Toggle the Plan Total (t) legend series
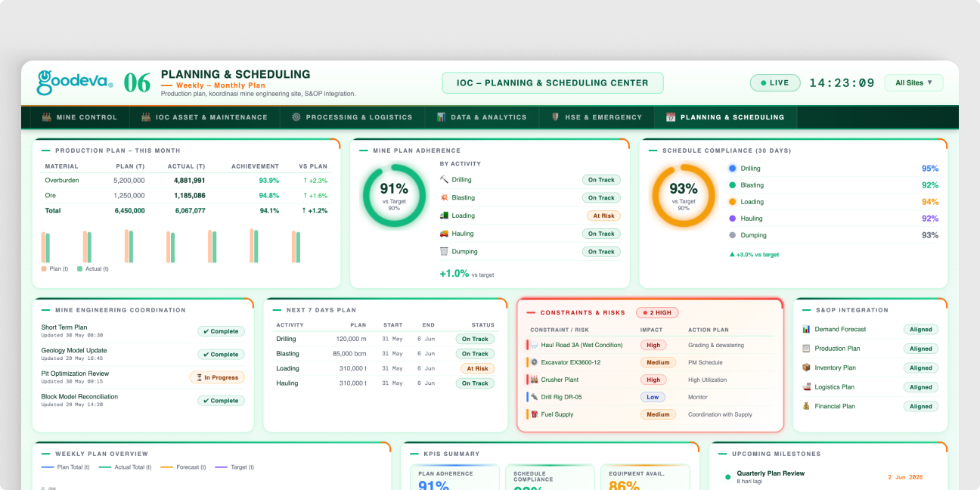The width and height of the screenshot is (980, 490). click(x=65, y=467)
